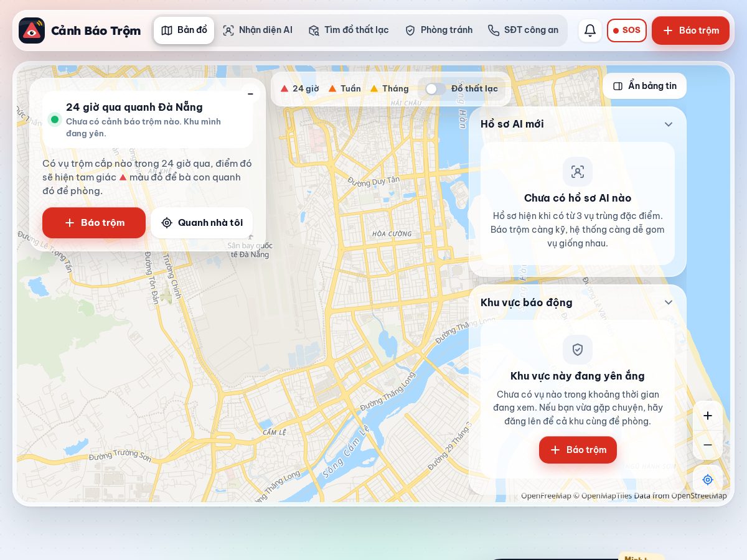747x560 pixels.
Task: Click Báo trộm in the top header
Action: click(x=690, y=30)
